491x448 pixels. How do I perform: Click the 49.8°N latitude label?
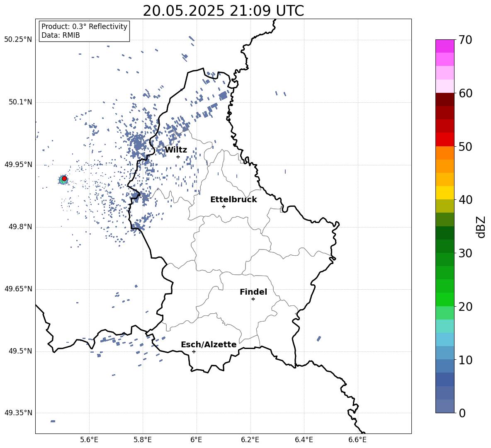(x=20, y=227)
